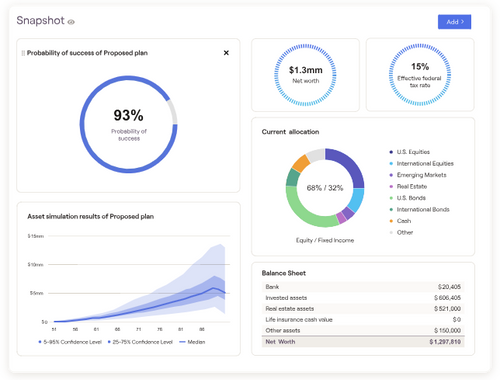Toggle the 5-95% Confidence Level legend
The width and height of the screenshot is (500, 380).
coord(70,342)
